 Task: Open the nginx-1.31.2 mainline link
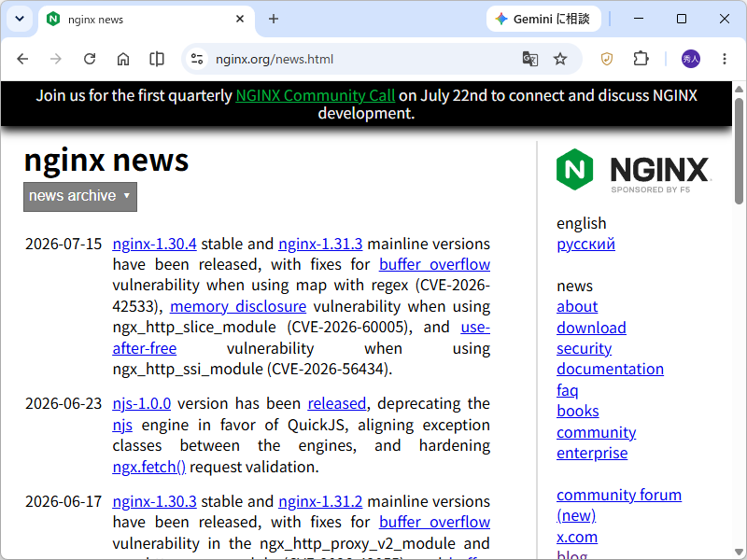click(320, 501)
